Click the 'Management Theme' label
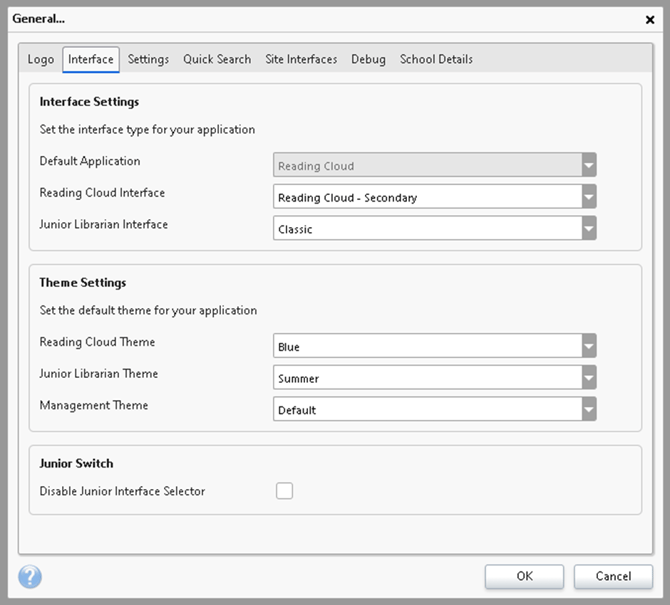The height and width of the screenshot is (605, 670). 94,405
